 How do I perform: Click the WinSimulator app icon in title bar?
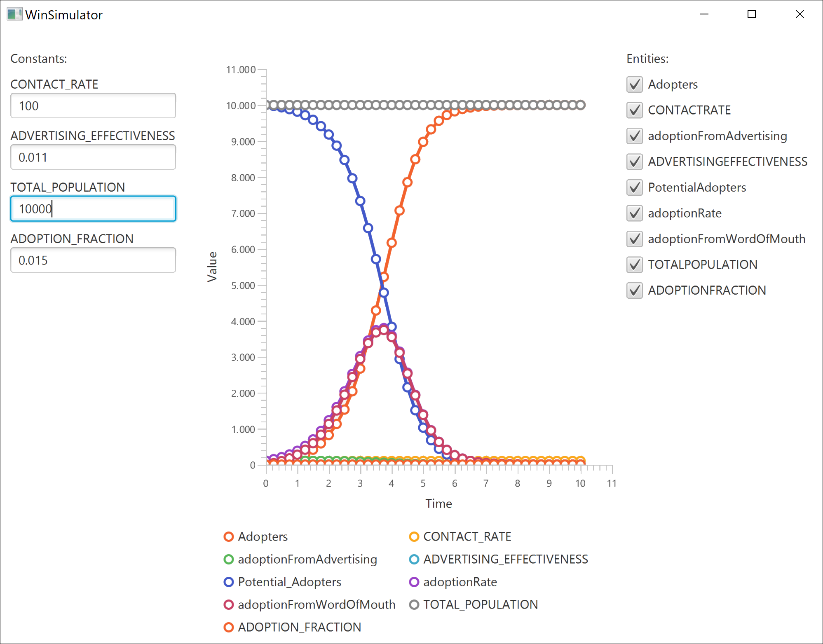pos(14,14)
